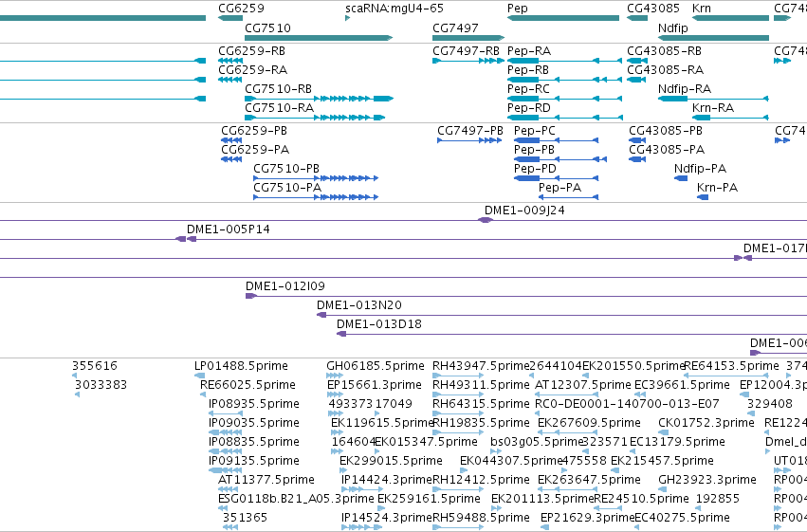The image size is (807, 532).
Task: Select EST AT12307.5prime
Action: click(582, 385)
